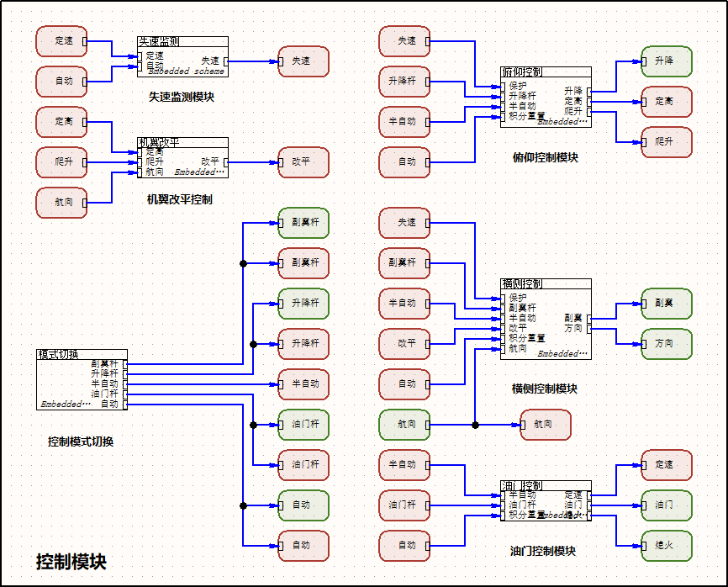Image resolution: width=728 pixels, height=587 pixels.
Task: Click the 控制模块 title text
Action: pos(71,563)
